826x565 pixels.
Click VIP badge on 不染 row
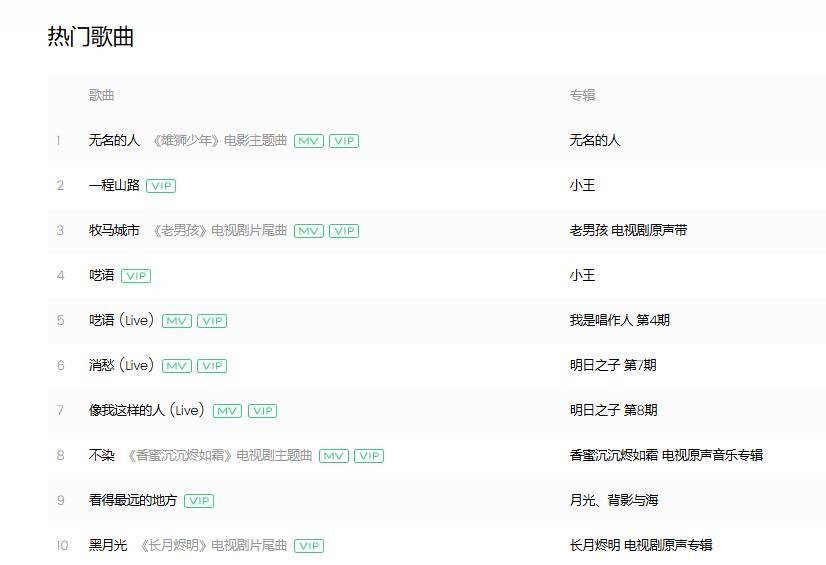(369, 456)
